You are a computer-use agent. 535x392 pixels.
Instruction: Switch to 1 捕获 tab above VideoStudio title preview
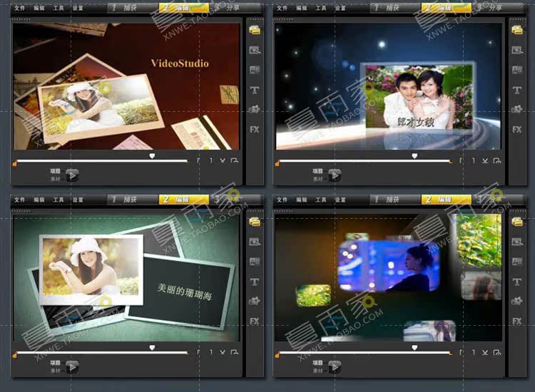133,8
